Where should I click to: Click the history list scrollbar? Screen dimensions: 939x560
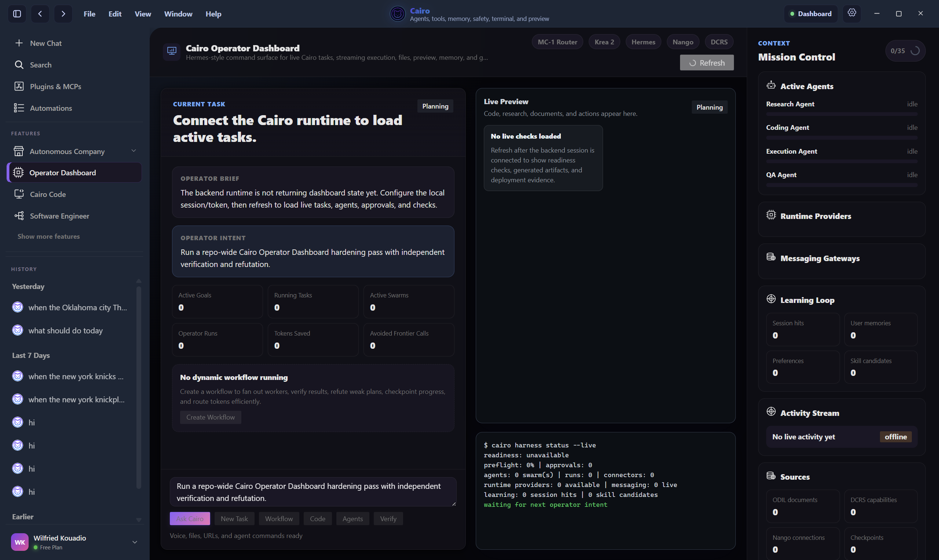(139, 388)
